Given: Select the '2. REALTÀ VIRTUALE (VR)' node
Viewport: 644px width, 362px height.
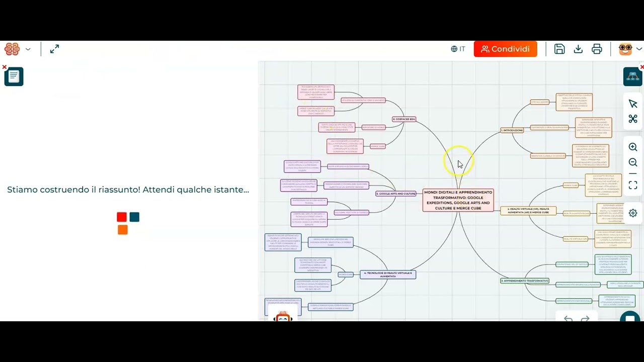Looking at the screenshot, I should [528, 211].
